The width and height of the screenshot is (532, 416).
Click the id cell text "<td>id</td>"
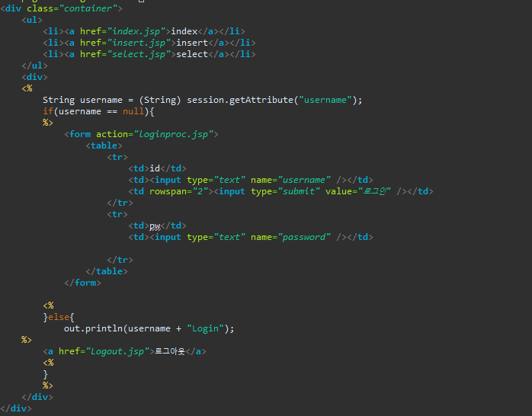158,168
